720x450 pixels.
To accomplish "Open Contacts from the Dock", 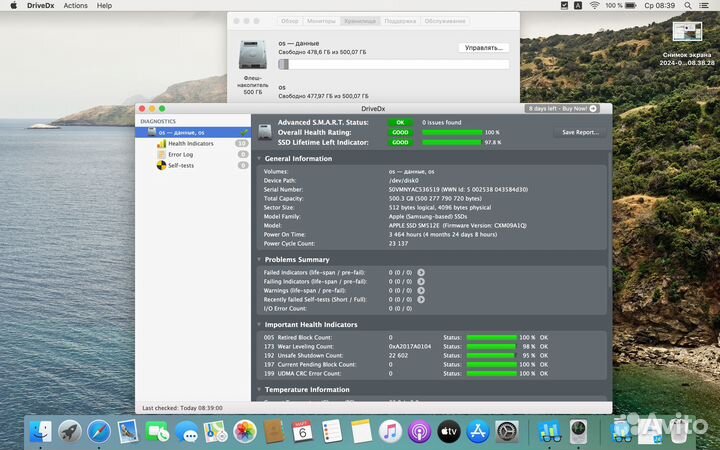I will tap(274, 432).
